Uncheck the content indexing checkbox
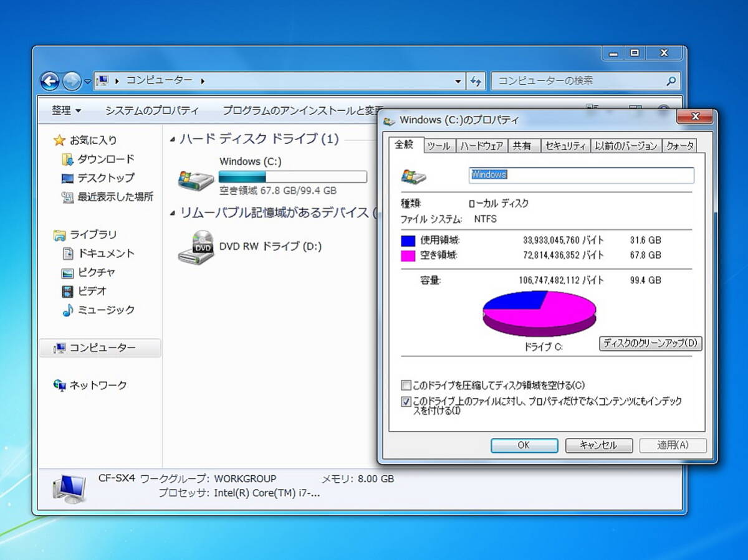This screenshot has width=748, height=560. tap(406, 402)
